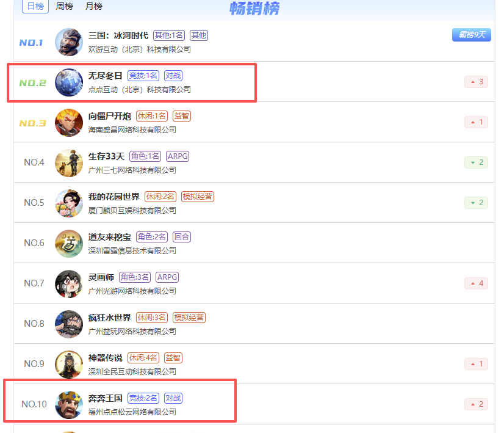Select the 日榜 tab
This screenshot has width=504, height=433.
[35, 7]
